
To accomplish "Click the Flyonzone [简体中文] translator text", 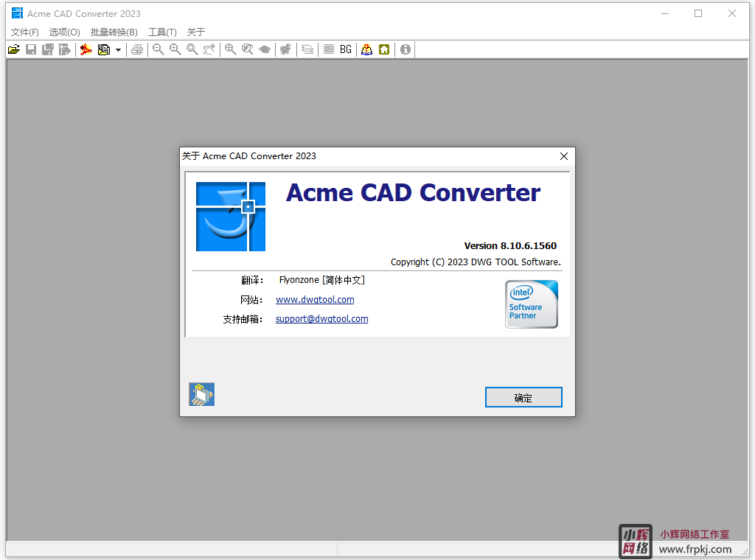I will pos(322,280).
